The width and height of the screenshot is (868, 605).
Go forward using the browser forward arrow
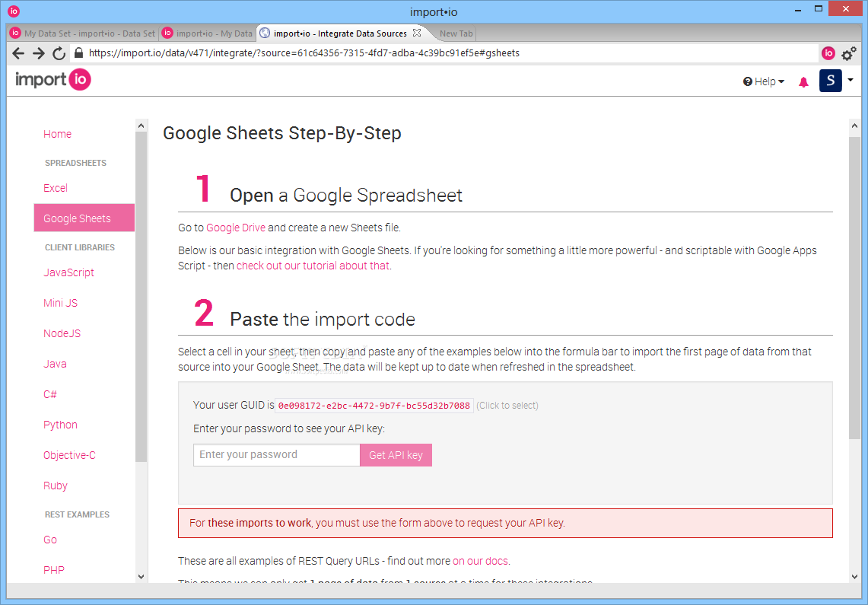click(38, 53)
